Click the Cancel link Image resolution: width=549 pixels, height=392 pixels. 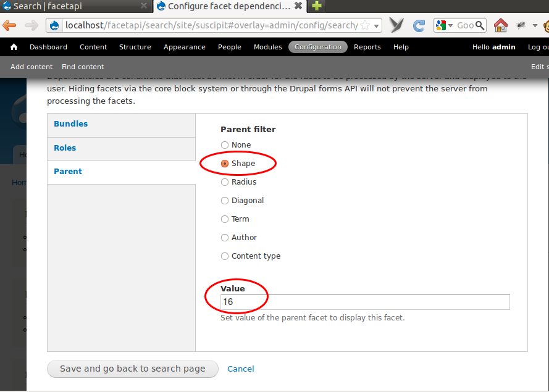point(241,369)
